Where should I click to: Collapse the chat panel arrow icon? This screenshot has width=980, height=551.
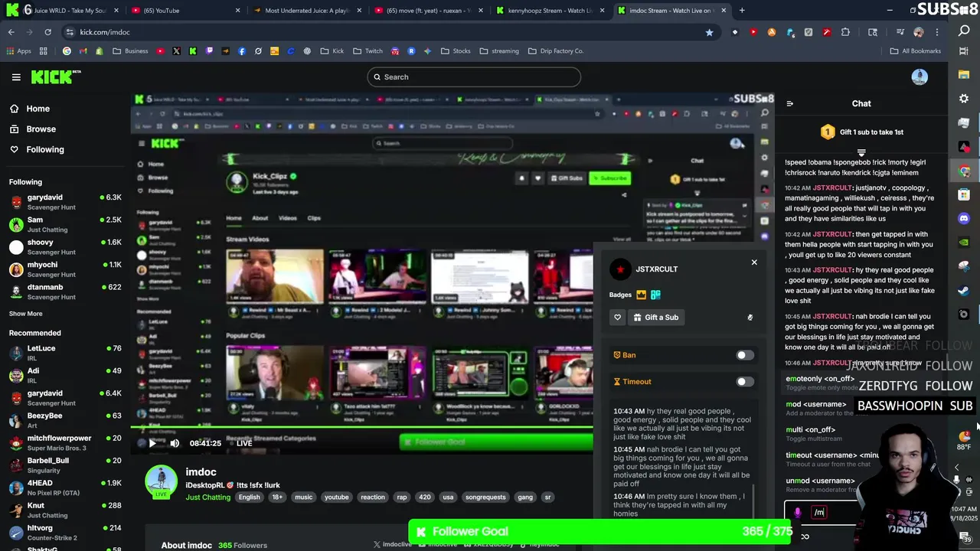[789, 103]
